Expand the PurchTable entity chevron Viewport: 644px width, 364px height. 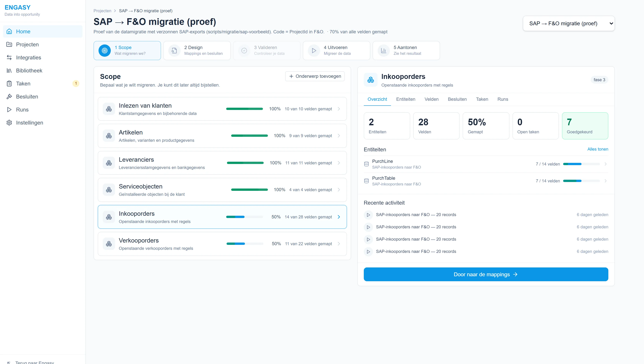605,181
